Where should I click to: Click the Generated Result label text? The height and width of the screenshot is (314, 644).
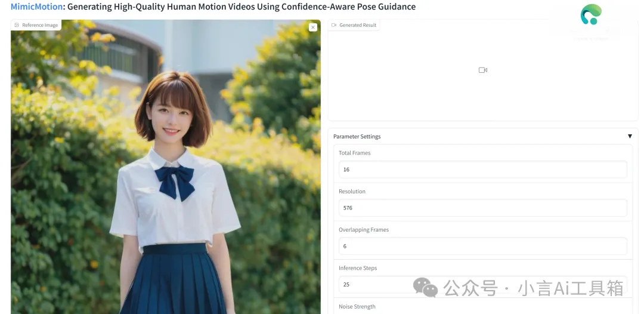pyautogui.click(x=358, y=25)
